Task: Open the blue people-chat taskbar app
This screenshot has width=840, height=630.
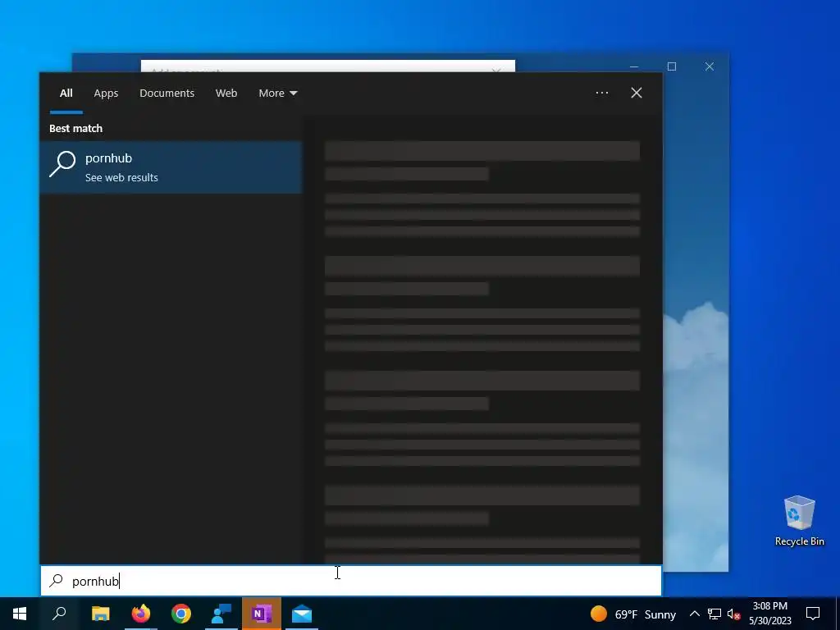Action: click(221, 614)
